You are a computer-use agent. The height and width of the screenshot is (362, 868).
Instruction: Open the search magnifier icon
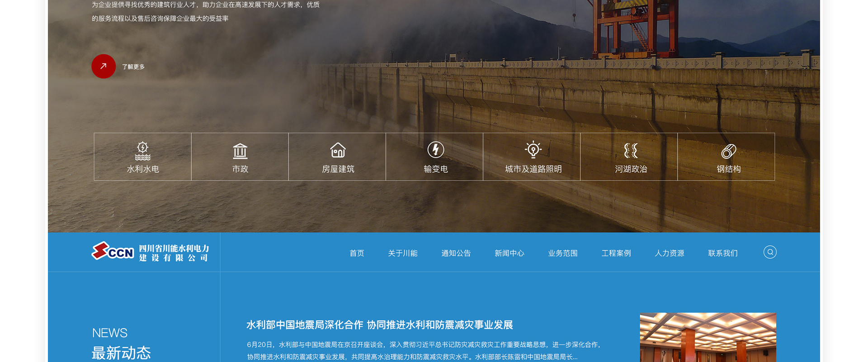[770, 252]
